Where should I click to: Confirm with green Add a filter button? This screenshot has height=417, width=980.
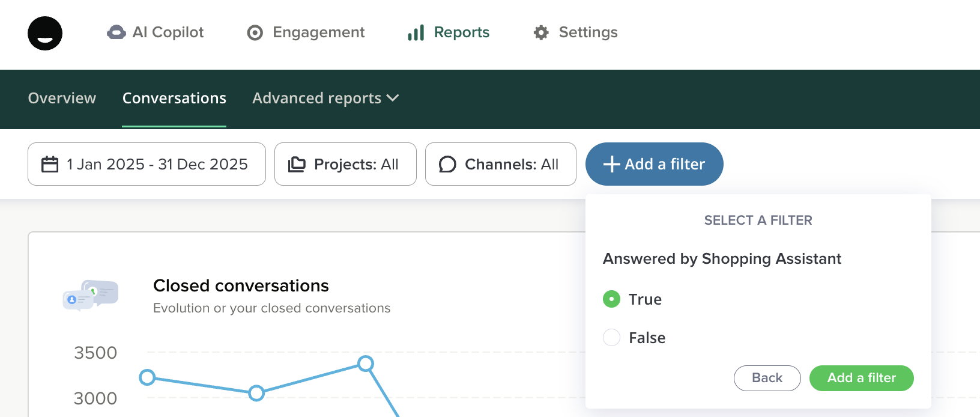pos(861,378)
